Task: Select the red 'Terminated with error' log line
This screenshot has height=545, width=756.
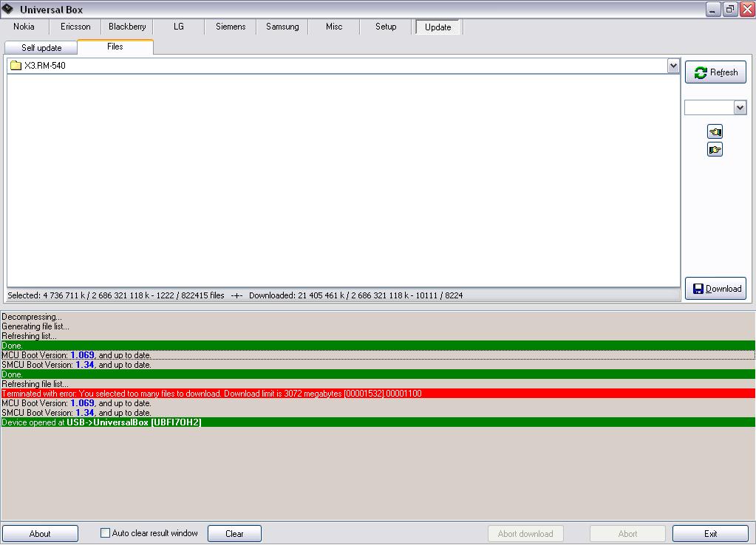Action: [x=378, y=394]
